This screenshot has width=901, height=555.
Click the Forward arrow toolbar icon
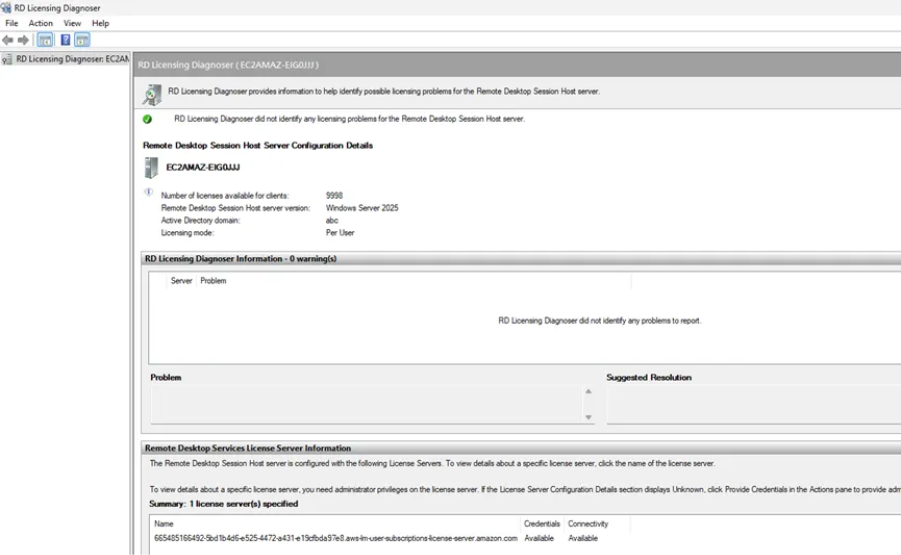pyautogui.click(x=23, y=40)
